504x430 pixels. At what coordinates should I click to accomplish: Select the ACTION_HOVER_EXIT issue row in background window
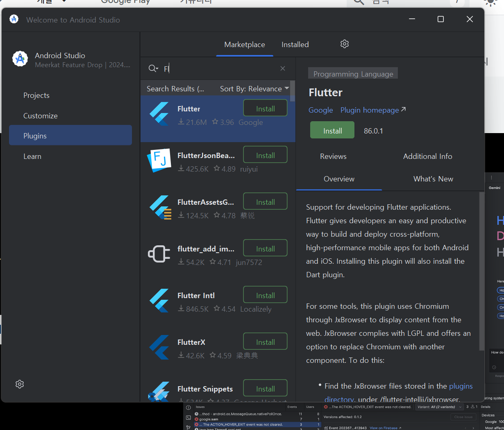(x=257, y=425)
